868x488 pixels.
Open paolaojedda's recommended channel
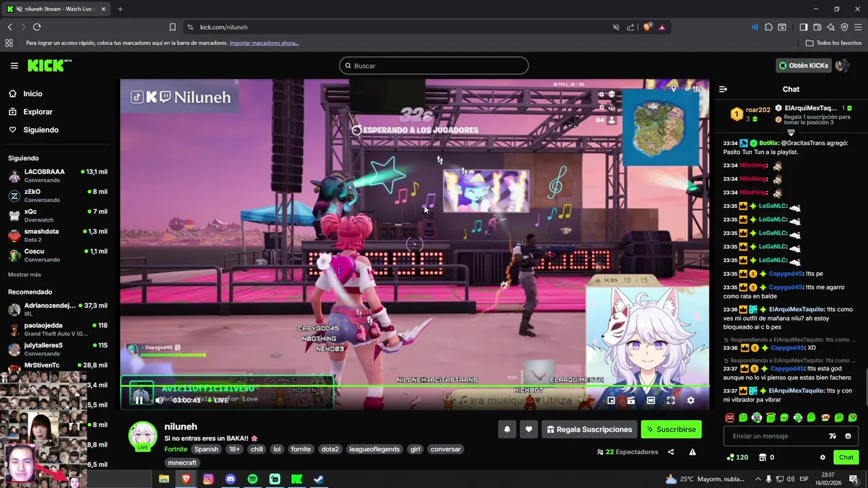pyautogui.click(x=58, y=329)
